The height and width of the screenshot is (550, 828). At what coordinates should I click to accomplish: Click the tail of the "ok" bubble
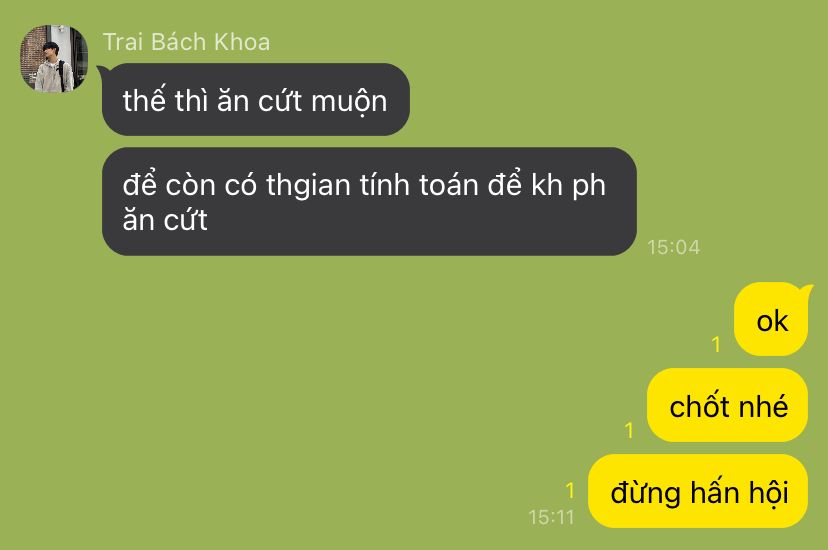click(805, 289)
